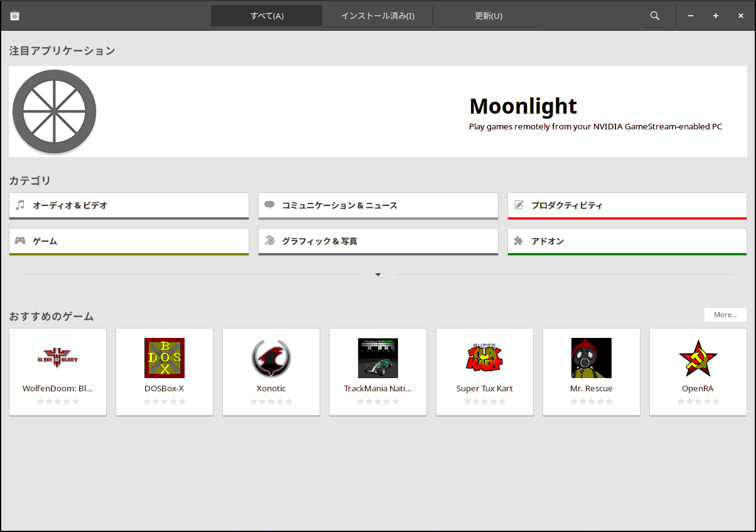Image resolution: width=756 pixels, height=532 pixels.
Task: Click the music note icon for オーディオ＆ビデオ
Action: point(20,205)
